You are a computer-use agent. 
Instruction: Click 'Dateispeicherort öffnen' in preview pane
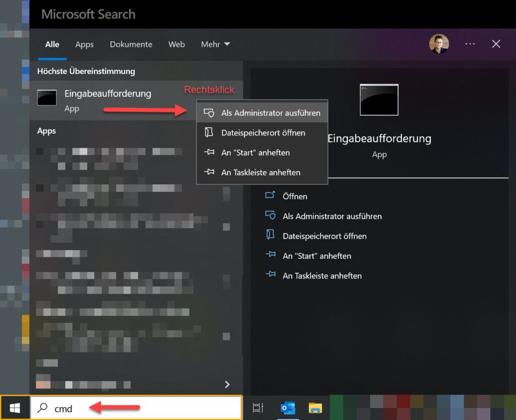click(x=325, y=236)
